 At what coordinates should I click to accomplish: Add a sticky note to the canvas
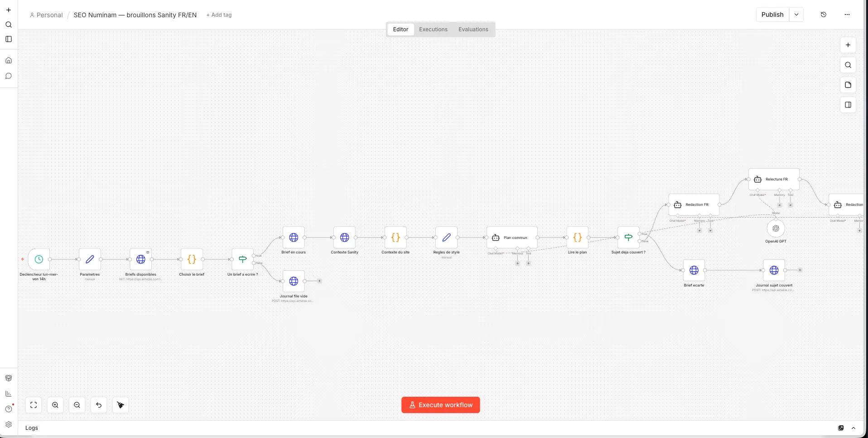coord(848,85)
